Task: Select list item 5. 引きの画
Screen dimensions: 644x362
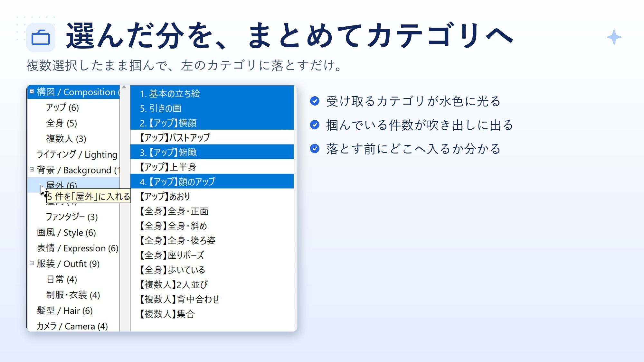Action: pos(212,108)
